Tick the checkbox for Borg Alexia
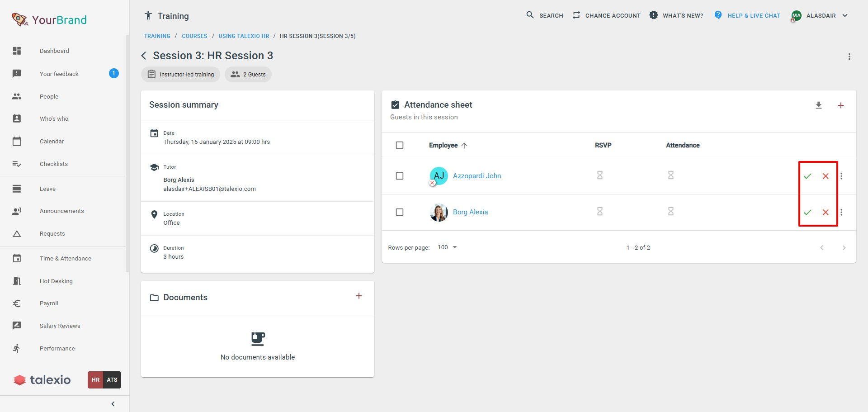Viewport: 868px width, 412px height. tap(400, 212)
